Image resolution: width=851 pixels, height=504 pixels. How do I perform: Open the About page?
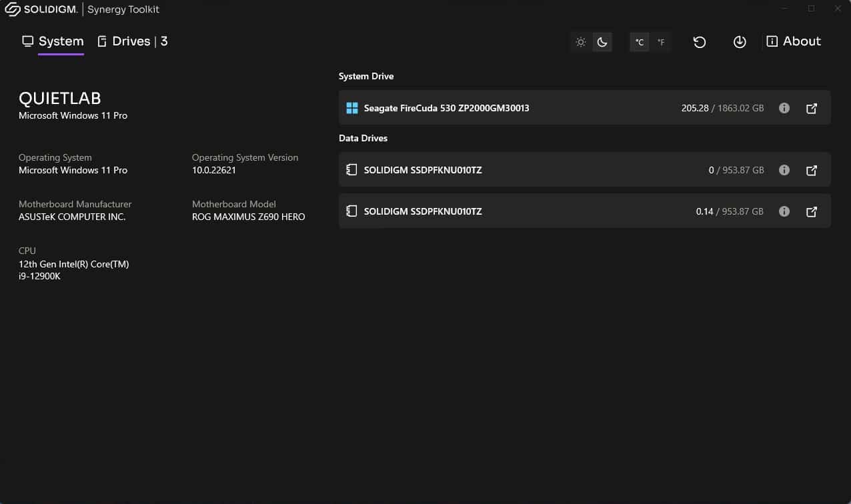click(794, 41)
